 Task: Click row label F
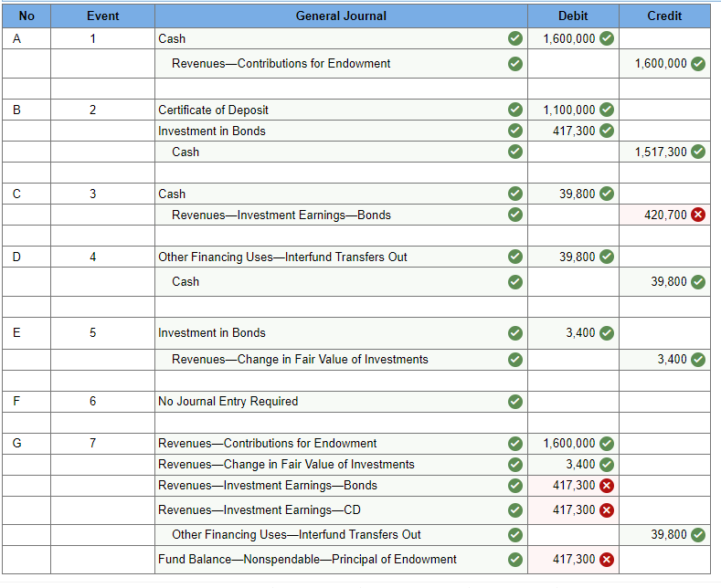point(16,401)
